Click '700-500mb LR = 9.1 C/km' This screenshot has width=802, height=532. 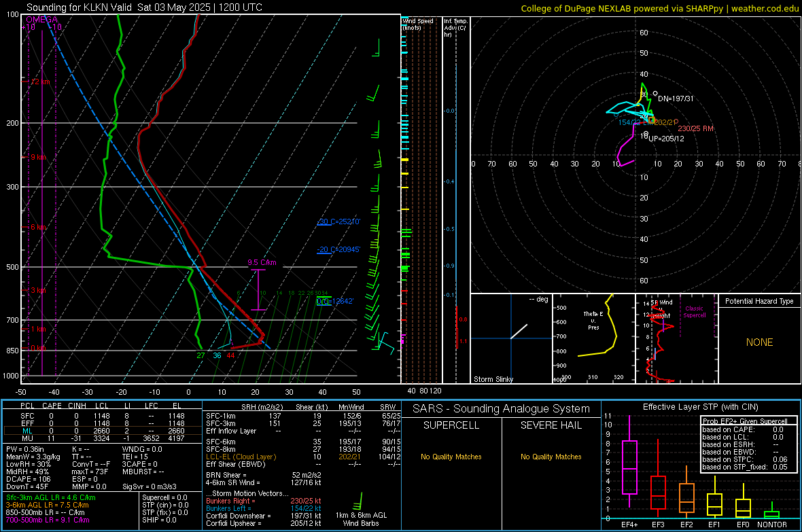(48, 520)
